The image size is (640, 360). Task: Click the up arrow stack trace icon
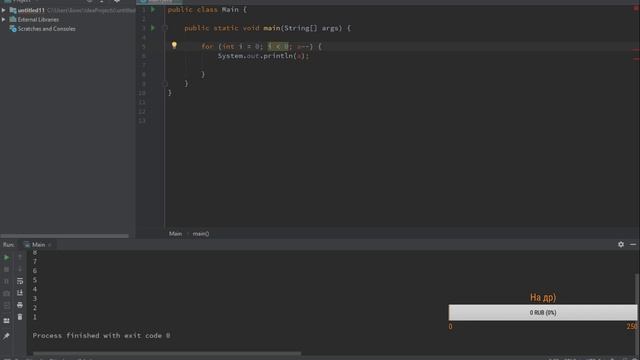point(20,257)
